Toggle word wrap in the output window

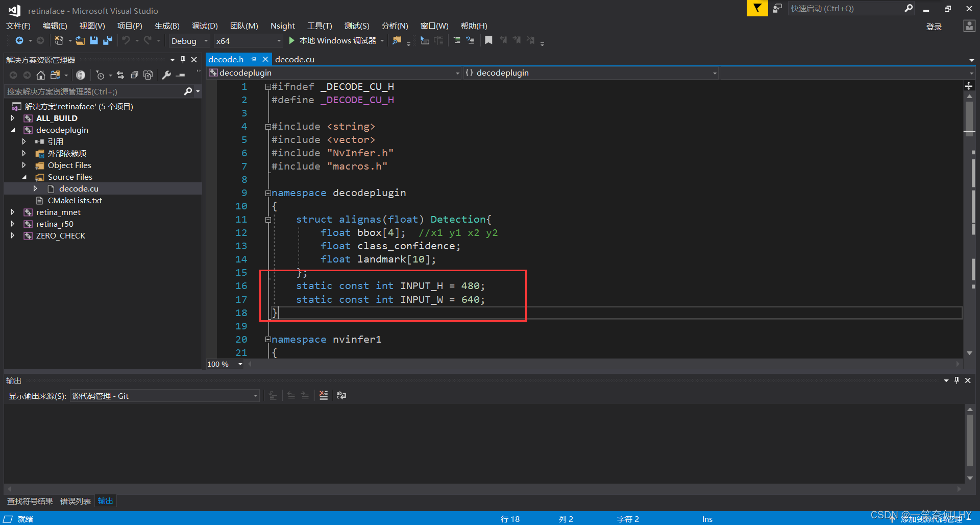coord(341,395)
